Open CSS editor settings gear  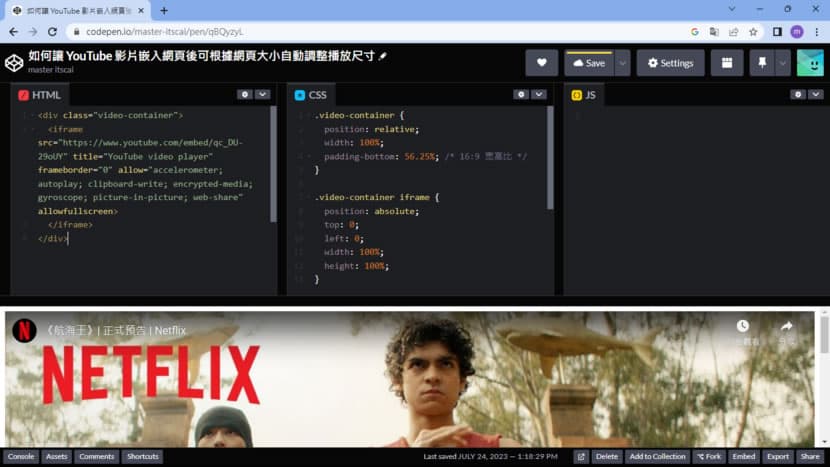click(521, 94)
